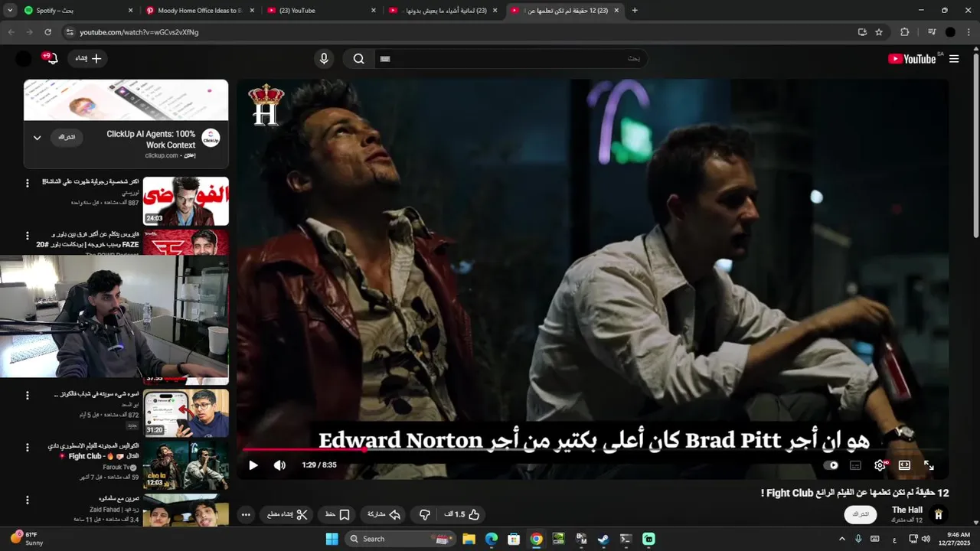Open options menu for Zaid Fahad video
Screen dimensions: 980x551
(28, 500)
